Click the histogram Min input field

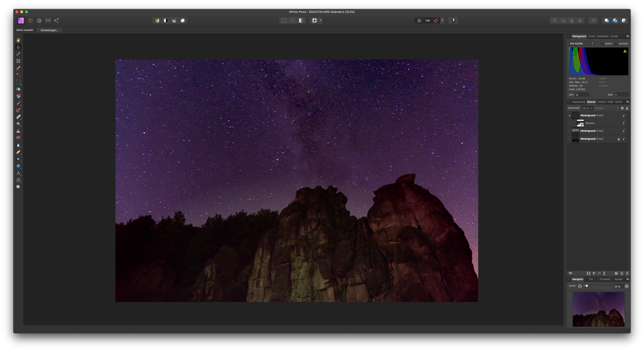tap(582, 95)
